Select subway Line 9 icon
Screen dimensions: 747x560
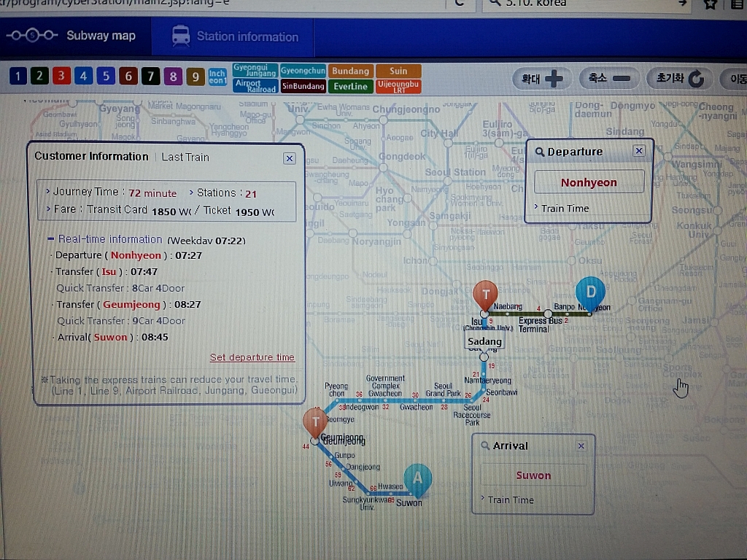click(195, 77)
